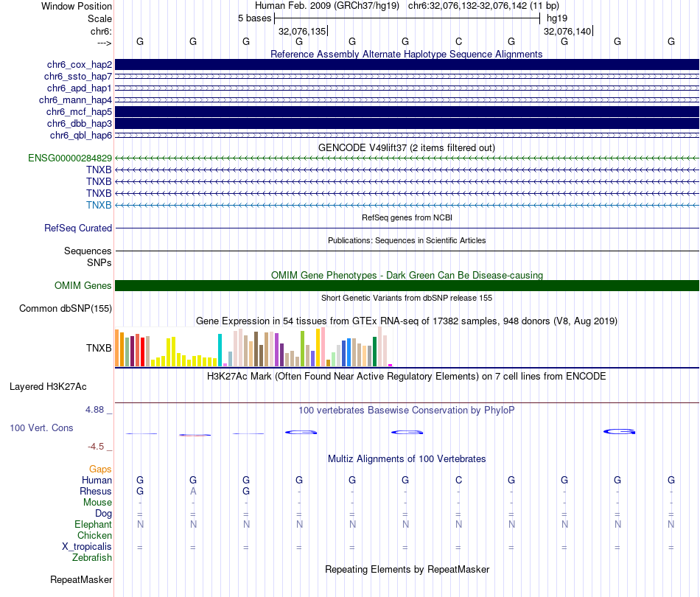Viewport: 700px width, 597px height.
Task: Open the RepeatMasker track label
Action: pos(81,580)
